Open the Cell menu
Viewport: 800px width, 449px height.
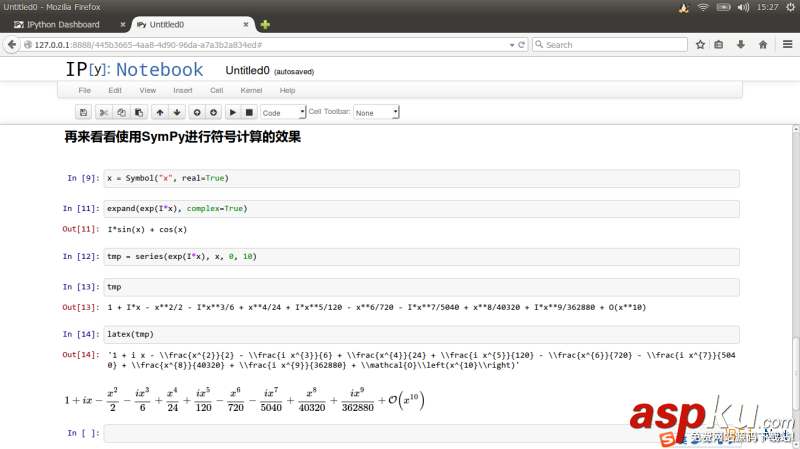click(217, 90)
